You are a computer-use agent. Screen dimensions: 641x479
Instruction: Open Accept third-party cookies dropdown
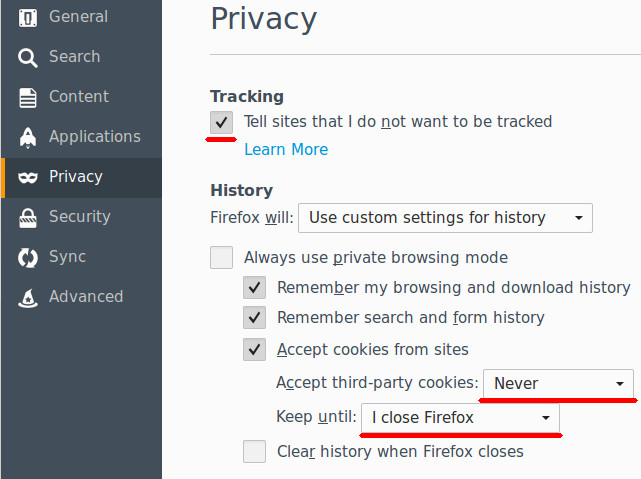(x=558, y=383)
